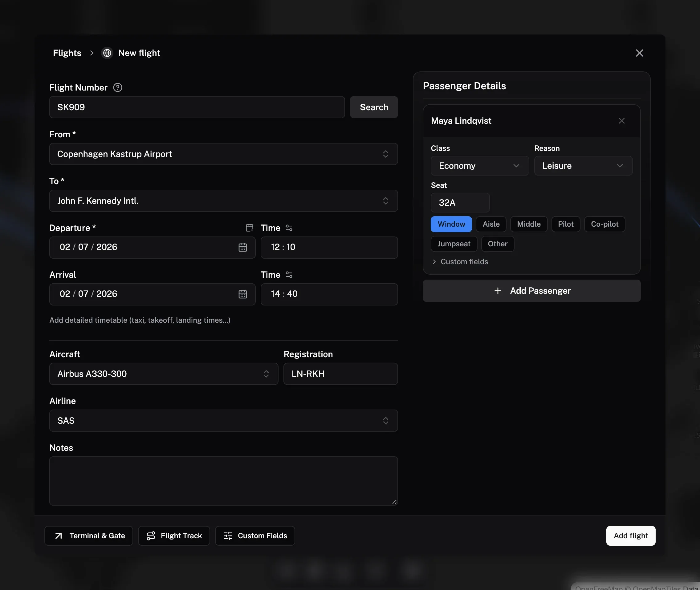Go to Flights breadcrumb

(67, 53)
